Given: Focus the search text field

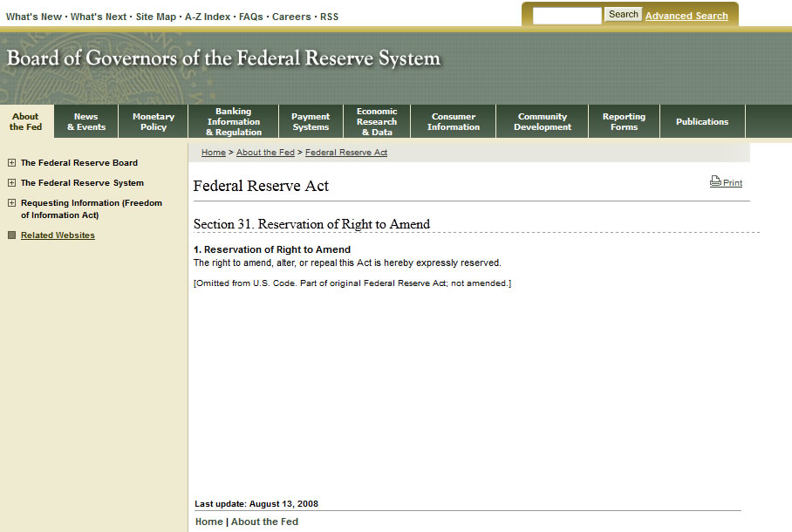Looking at the screenshot, I should click(567, 16).
